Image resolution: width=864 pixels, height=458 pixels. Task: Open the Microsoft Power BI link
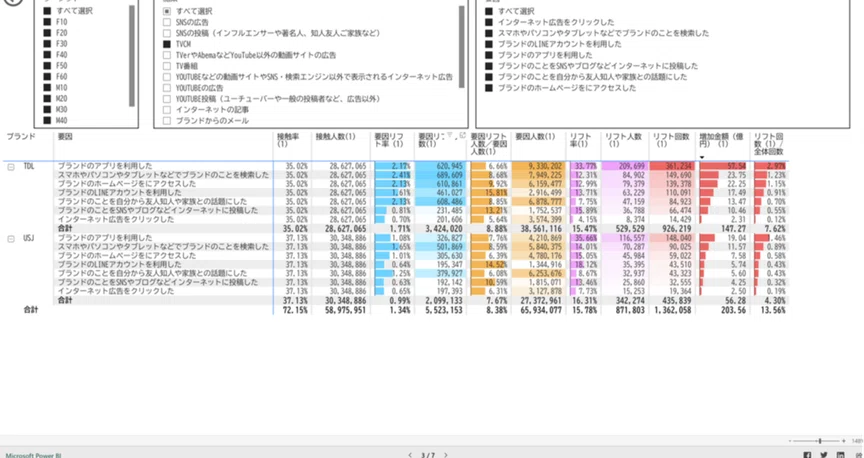(x=34, y=455)
